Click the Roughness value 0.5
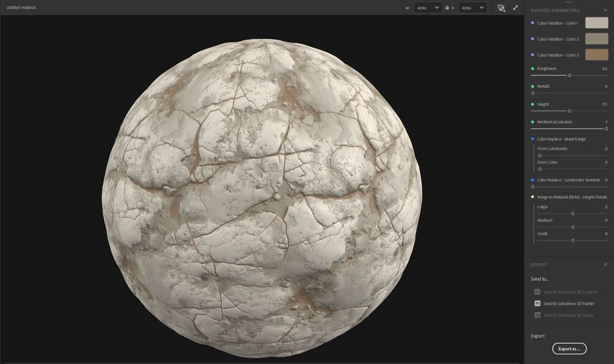614x364 pixels. pyautogui.click(x=604, y=68)
